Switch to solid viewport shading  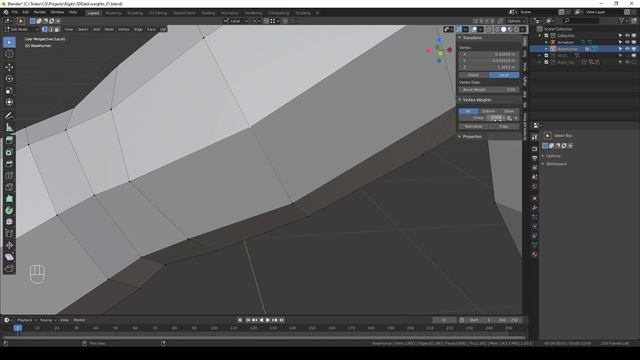pyautogui.click(x=504, y=29)
